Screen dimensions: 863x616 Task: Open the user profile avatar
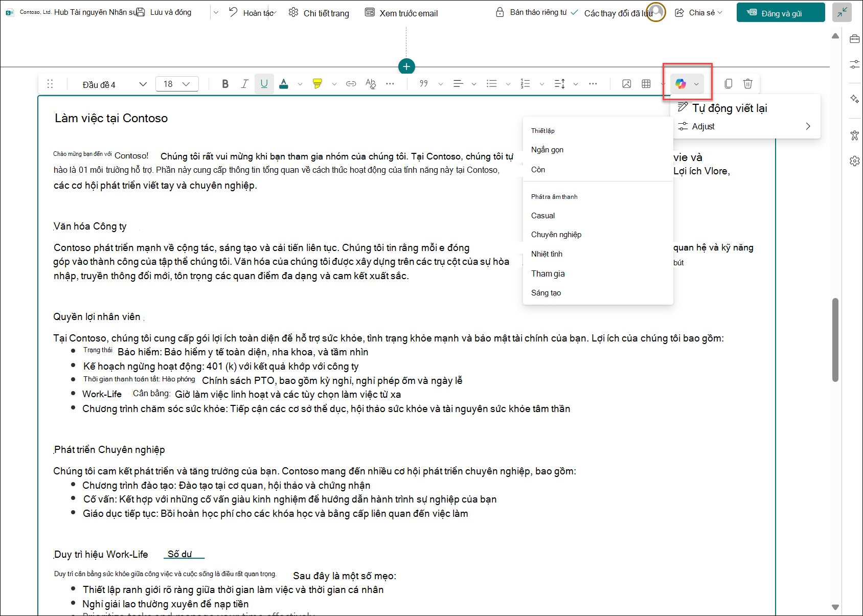click(x=656, y=12)
